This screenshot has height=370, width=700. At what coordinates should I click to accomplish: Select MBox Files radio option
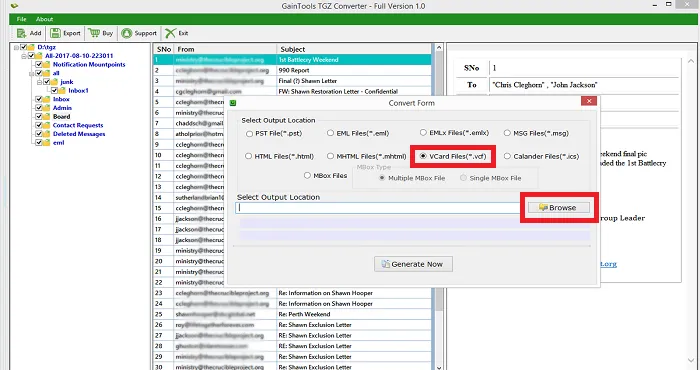[x=307, y=176]
